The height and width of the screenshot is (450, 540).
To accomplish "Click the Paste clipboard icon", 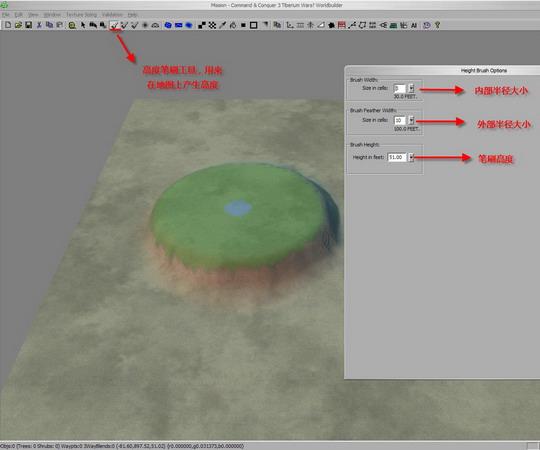I will [x=59, y=25].
